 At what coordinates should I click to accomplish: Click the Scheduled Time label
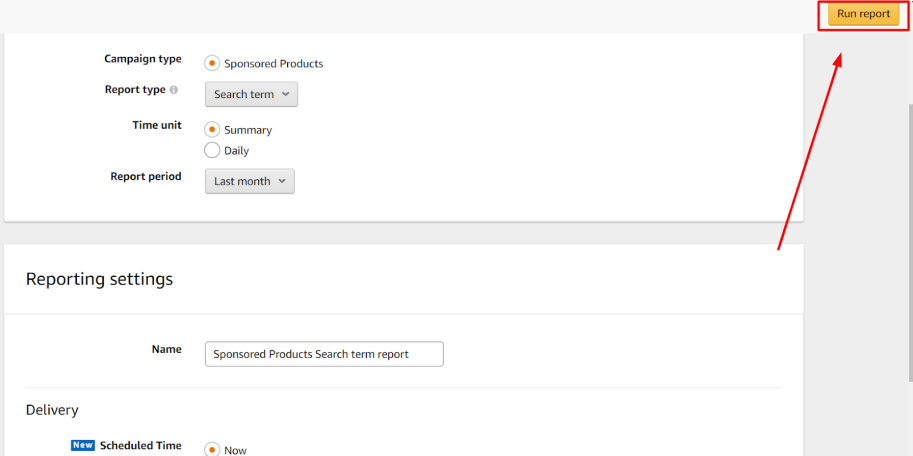coord(140,446)
